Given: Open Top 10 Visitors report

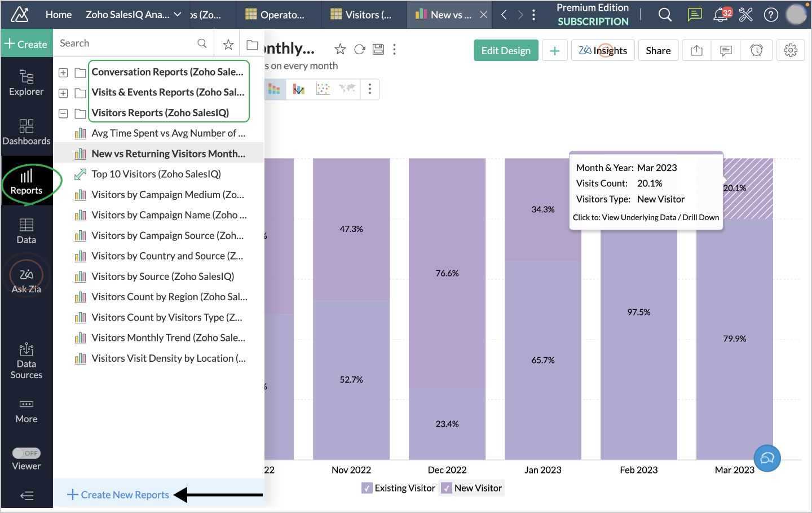Looking at the screenshot, I should 156,174.
